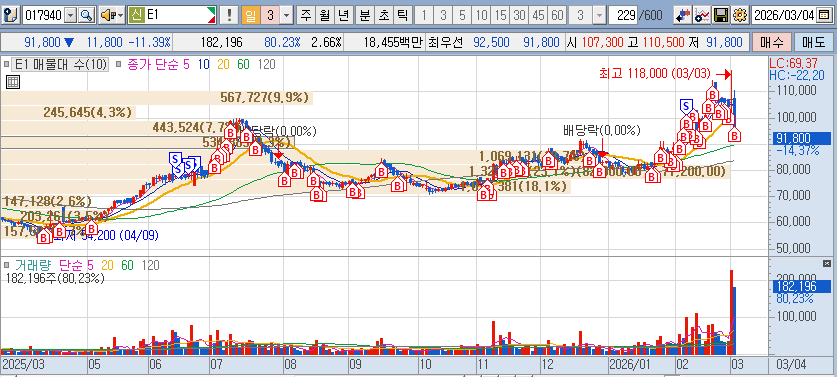The image size is (837, 377).
Task: Toggle the volume 60 moving average label
Action: coord(128,265)
